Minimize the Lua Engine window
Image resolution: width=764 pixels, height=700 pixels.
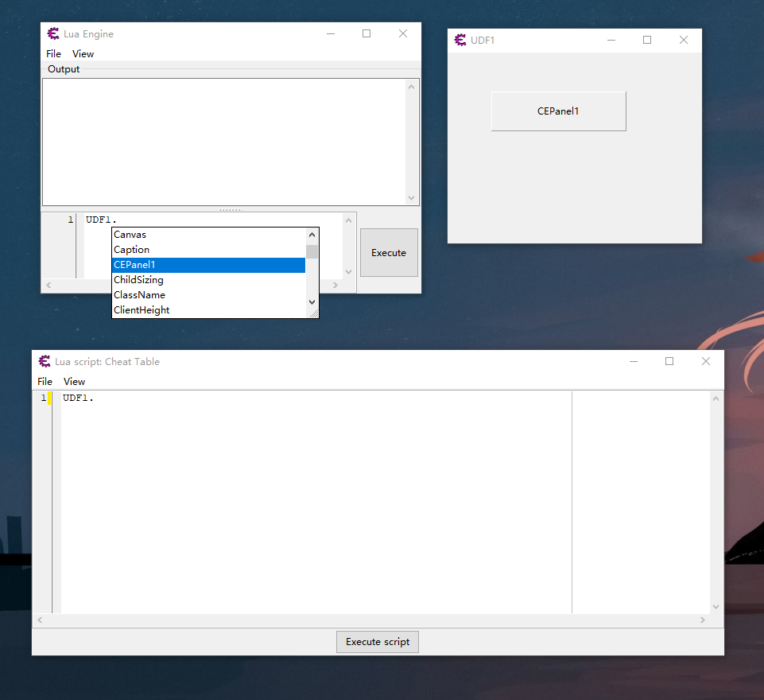330,33
